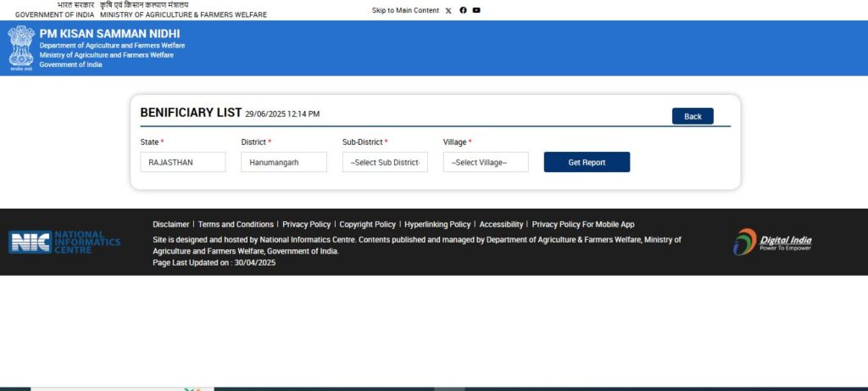
Task: Open the X (Twitter) social icon
Action: (448, 11)
